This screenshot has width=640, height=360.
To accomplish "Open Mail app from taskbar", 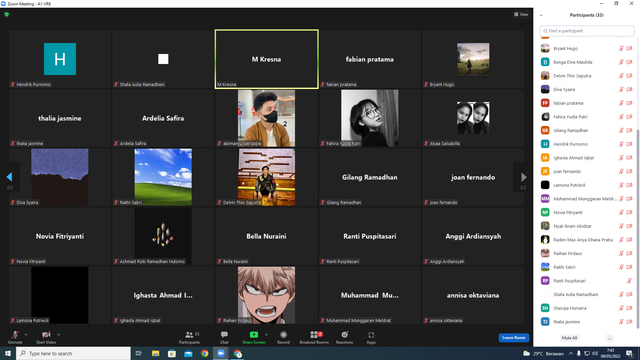I will (x=188, y=353).
